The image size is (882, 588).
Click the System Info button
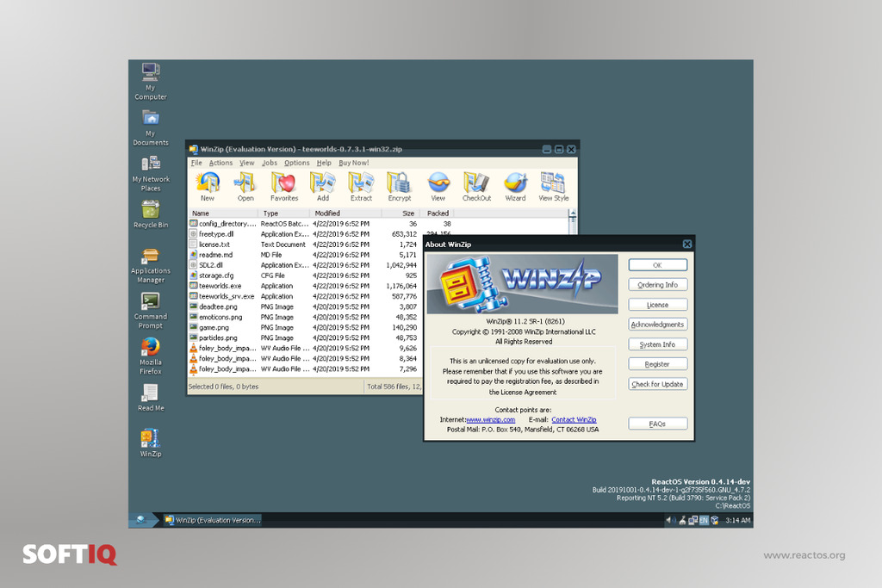click(x=657, y=344)
